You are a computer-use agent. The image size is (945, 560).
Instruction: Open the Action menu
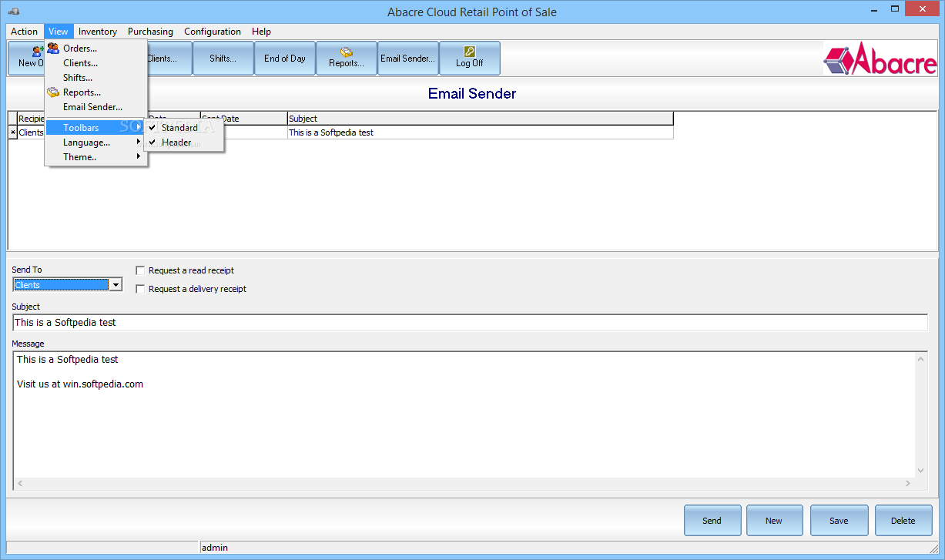(24, 32)
